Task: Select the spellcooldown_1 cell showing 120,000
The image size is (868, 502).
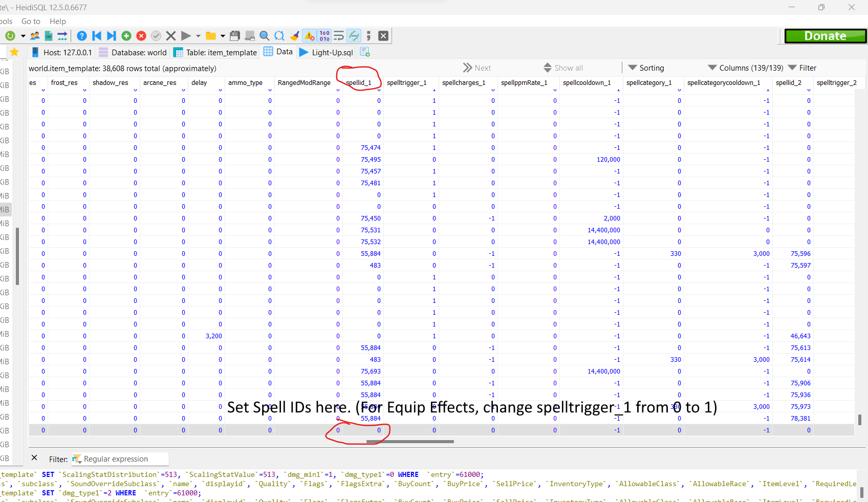Action: (x=591, y=160)
